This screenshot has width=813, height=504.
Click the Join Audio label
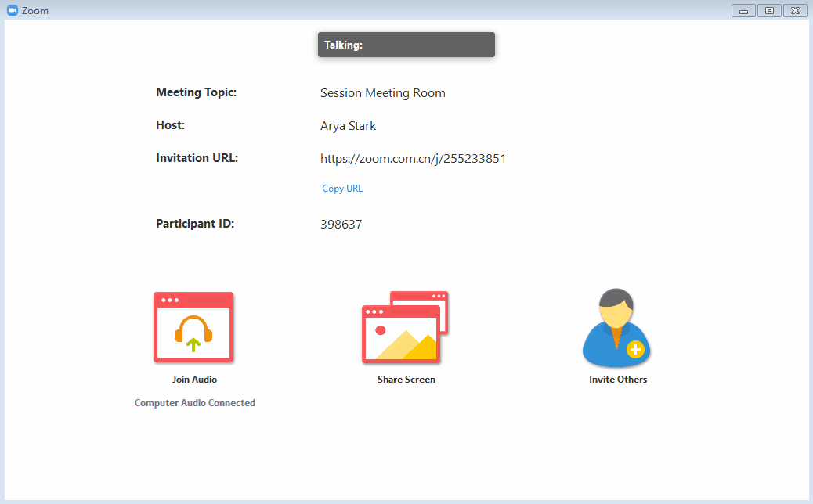[x=194, y=380]
